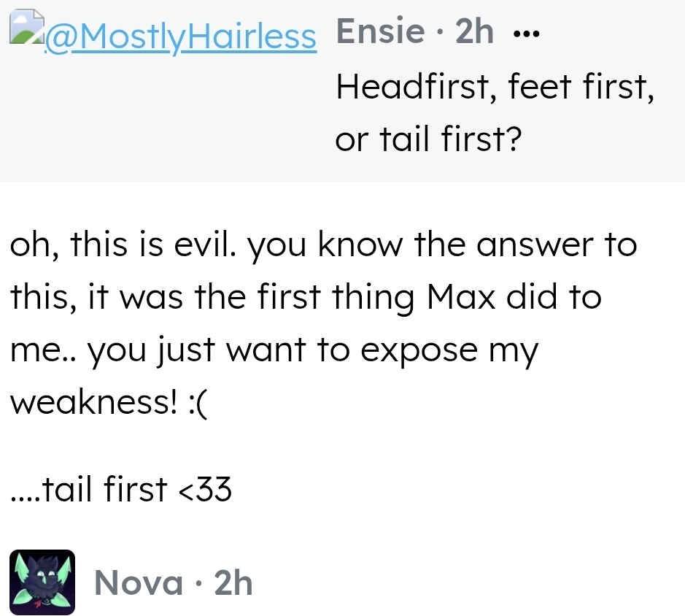Click the word "evil" in the answer
The height and width of the screenshot is (616, 685).
click(x=212, y=246)
